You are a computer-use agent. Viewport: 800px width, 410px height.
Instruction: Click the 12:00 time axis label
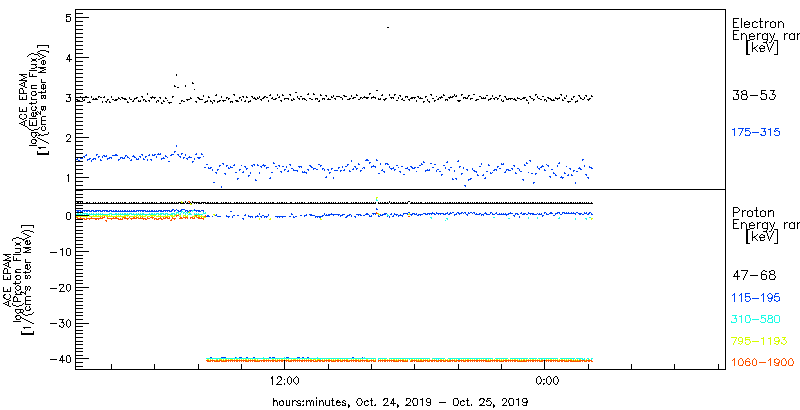pos(285,381)
